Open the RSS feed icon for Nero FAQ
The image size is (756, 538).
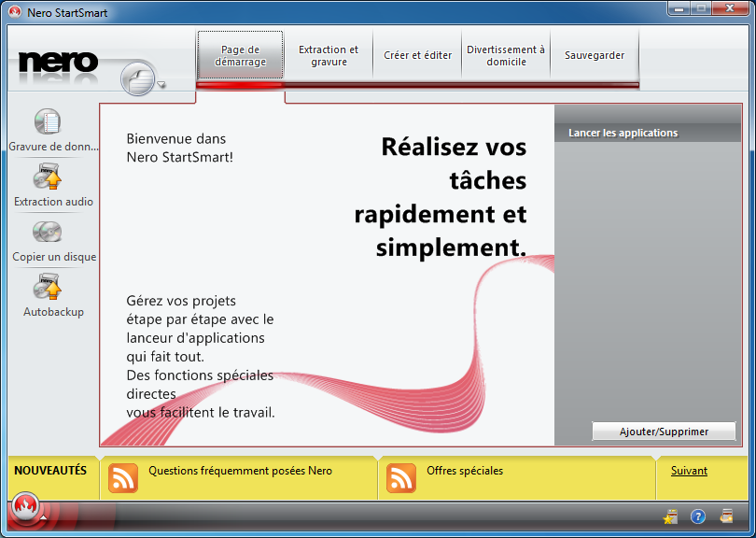123,477
